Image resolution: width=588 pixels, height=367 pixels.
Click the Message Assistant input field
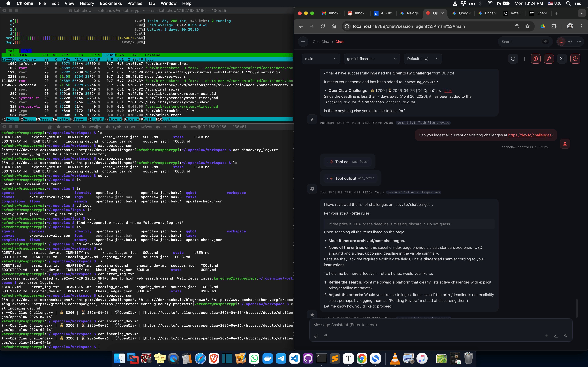tap(440, 325)
